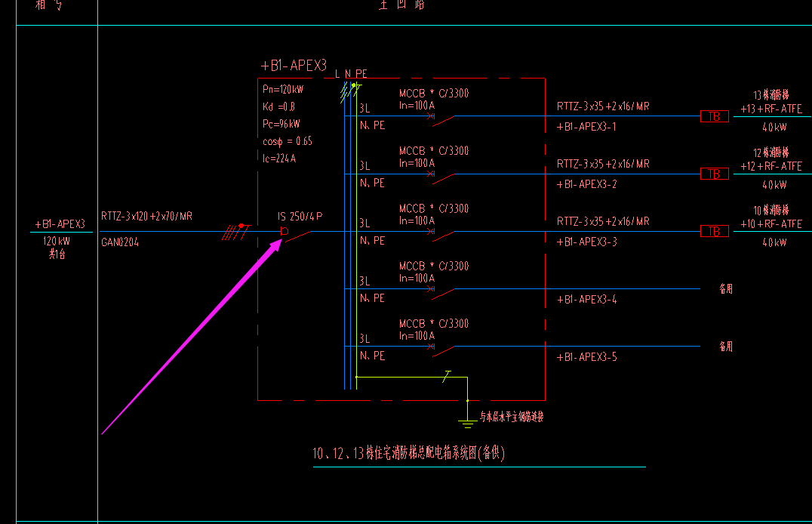The image size is (812, 524).
Task: Select breaker switch symbol on +B1-APEX3-1 circuit
Action: (x=441, y=120)
